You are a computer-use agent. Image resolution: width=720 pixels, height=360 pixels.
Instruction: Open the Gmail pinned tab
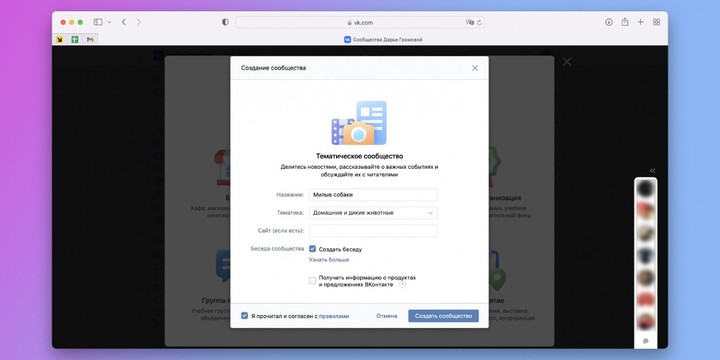pyautogui.click(x=90, y=39)
